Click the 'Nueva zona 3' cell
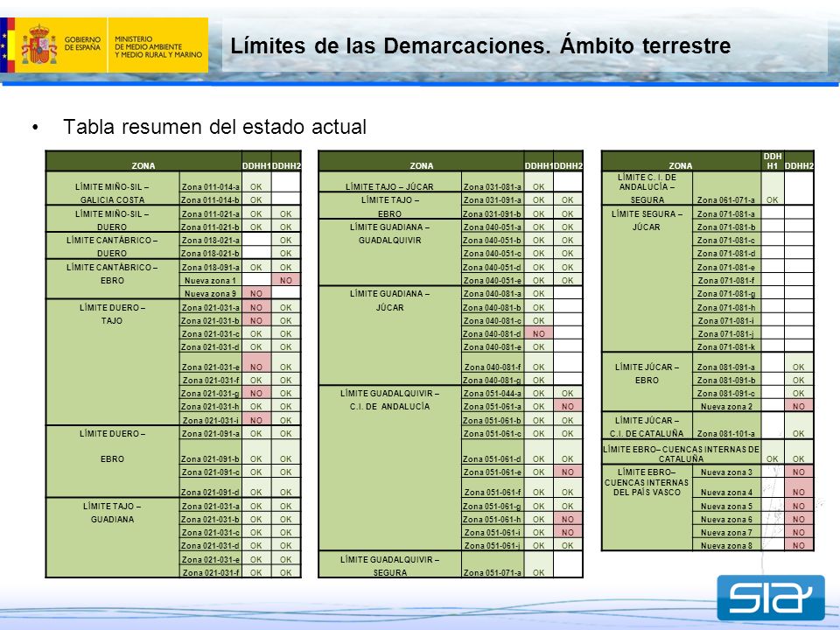This screenshot has height=630, width=840. [726, 472]
